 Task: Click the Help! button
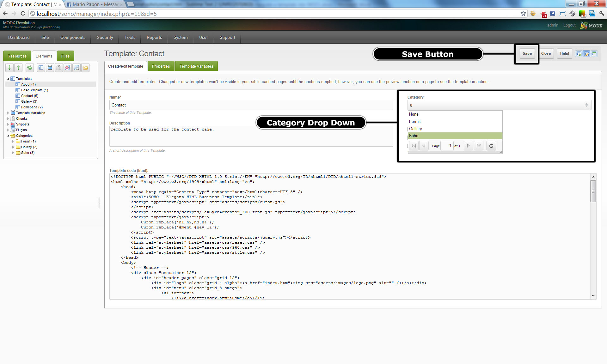tap(564, 53)
